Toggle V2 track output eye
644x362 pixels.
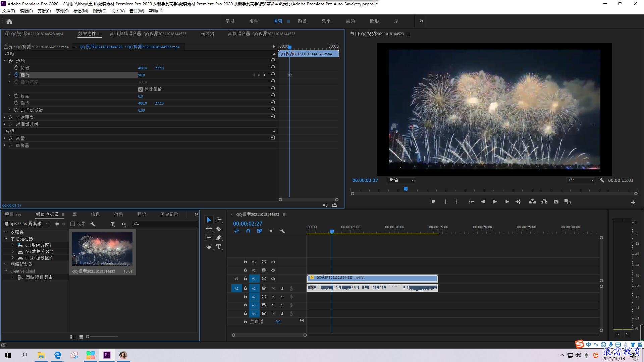(x=273, y=270)
